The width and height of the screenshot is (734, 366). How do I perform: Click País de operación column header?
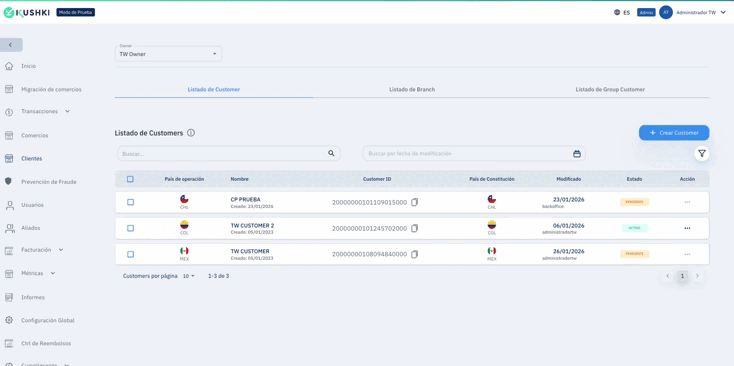(184, 179)
